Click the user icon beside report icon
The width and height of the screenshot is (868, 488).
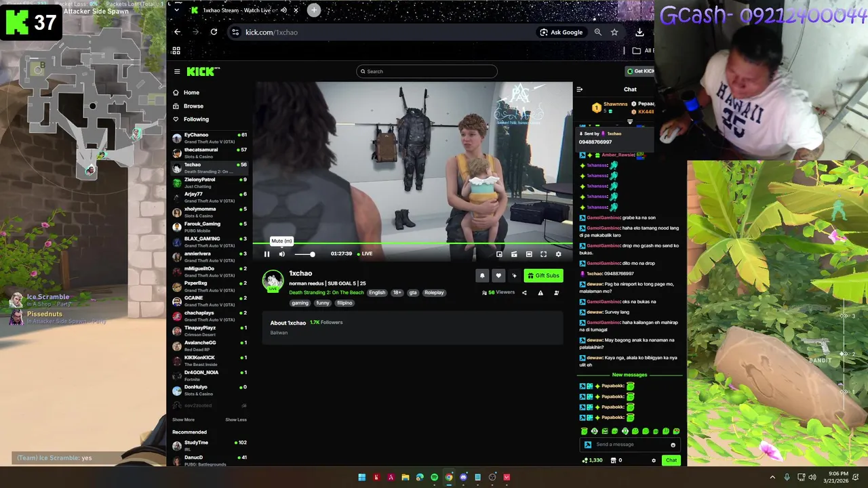click(557, 293)
